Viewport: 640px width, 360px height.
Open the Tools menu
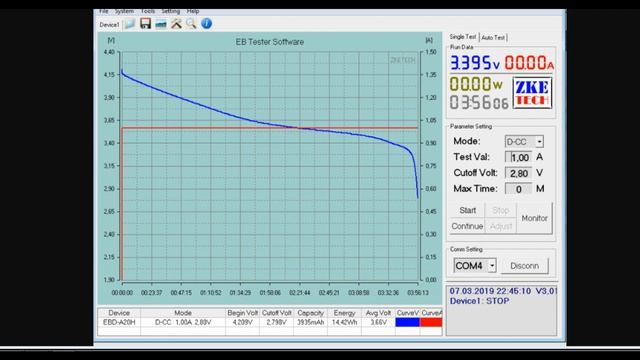148,11
